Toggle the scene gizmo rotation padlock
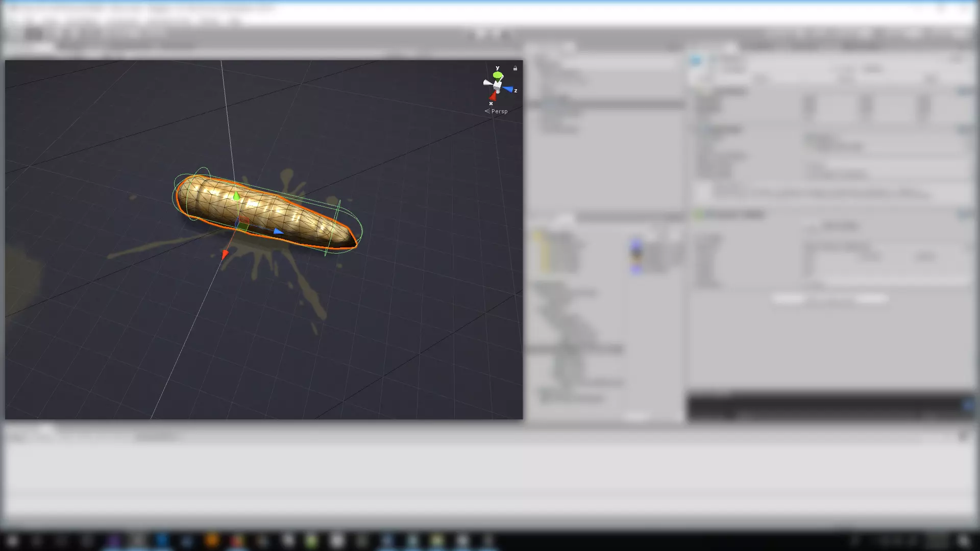980x551 pixels. point(515,68)
